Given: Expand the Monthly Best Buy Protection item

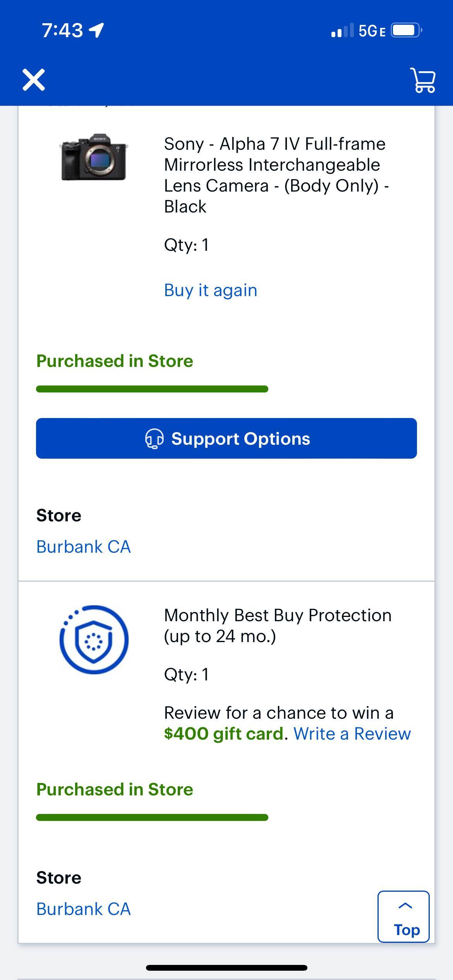Looking at the screenshot, I should 278,624.
